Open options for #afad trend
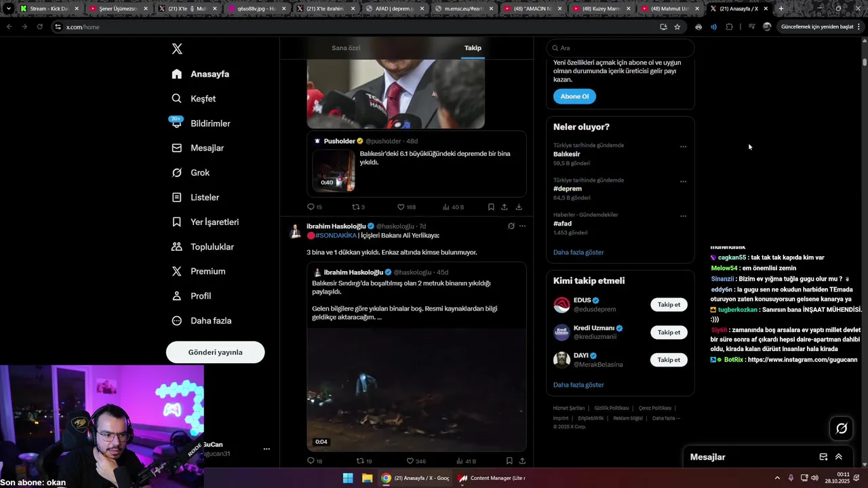The image size is (868, 488). pyautogui.click(x=683, y=216)
